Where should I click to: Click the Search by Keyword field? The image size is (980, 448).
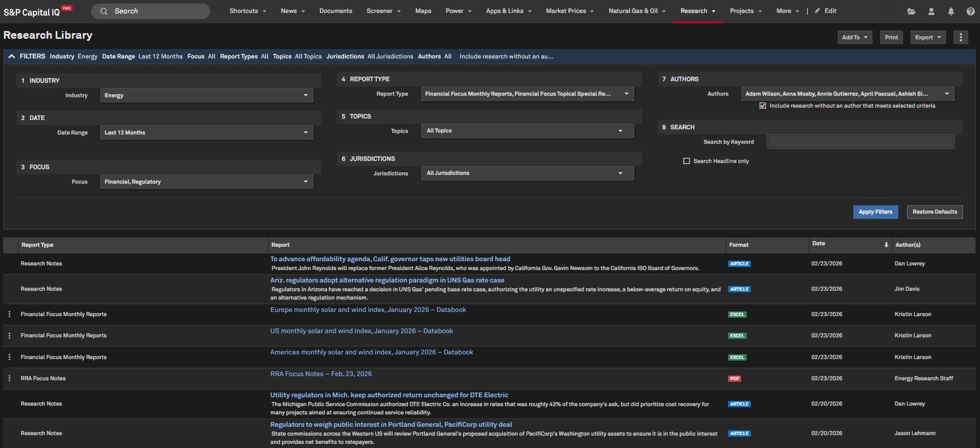pyautogui.click(x=860, y=142)
